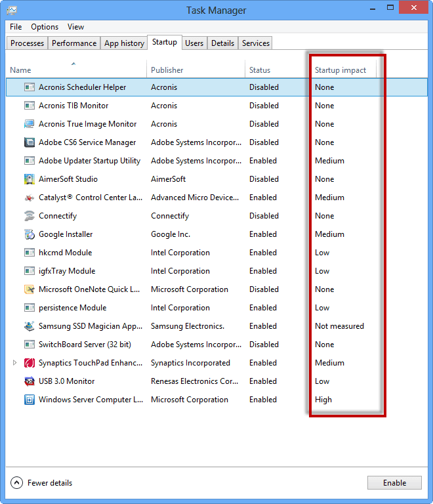This screenshot has width=433, height=504.
Task: Select the Connectify row name
Action: [x=58, y=216]
